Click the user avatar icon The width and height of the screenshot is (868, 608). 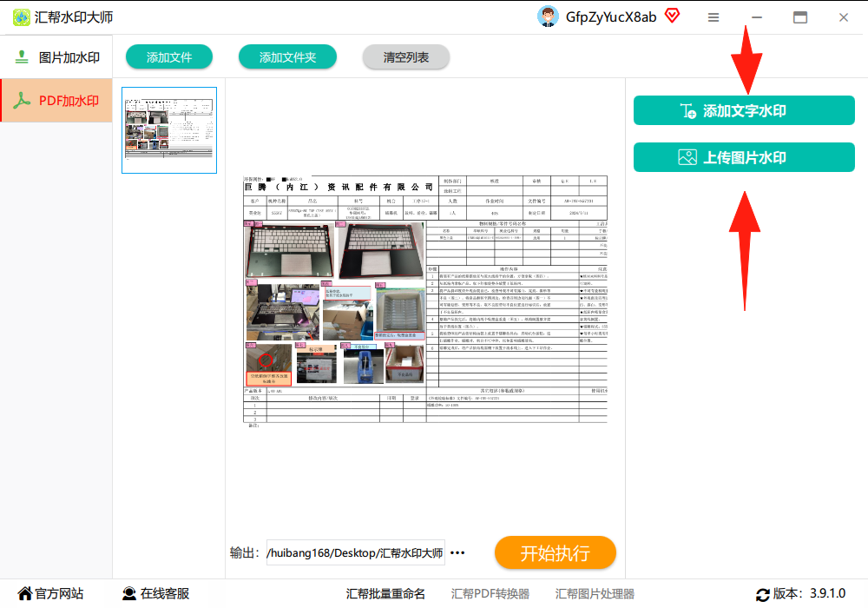coord(548,17)
